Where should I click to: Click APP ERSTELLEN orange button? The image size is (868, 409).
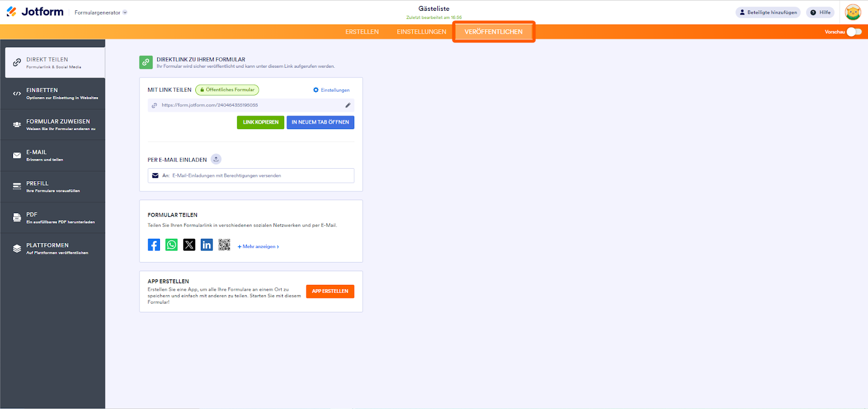(330, 291)
